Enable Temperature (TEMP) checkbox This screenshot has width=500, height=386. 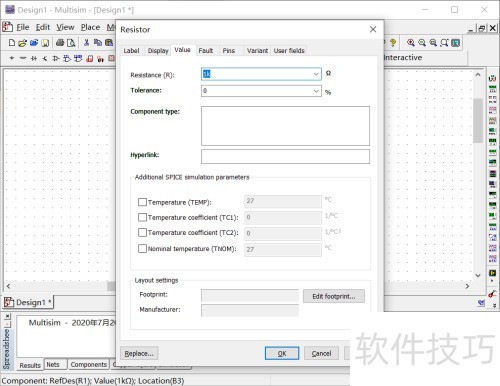pyautogui.click(x=142, y=202)
